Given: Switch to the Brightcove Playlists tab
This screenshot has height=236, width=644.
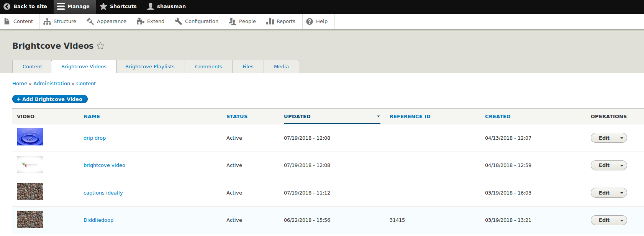Looking at the screenshot, I should pos(150,67).
